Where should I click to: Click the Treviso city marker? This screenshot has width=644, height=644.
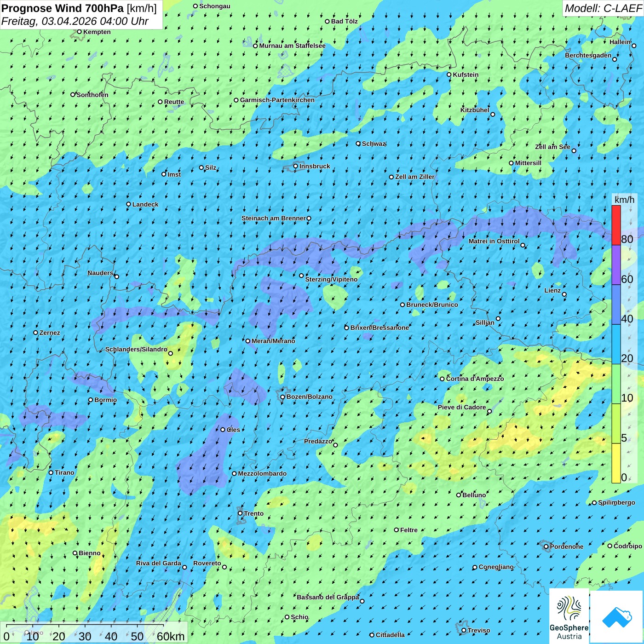tap(464, 630)
